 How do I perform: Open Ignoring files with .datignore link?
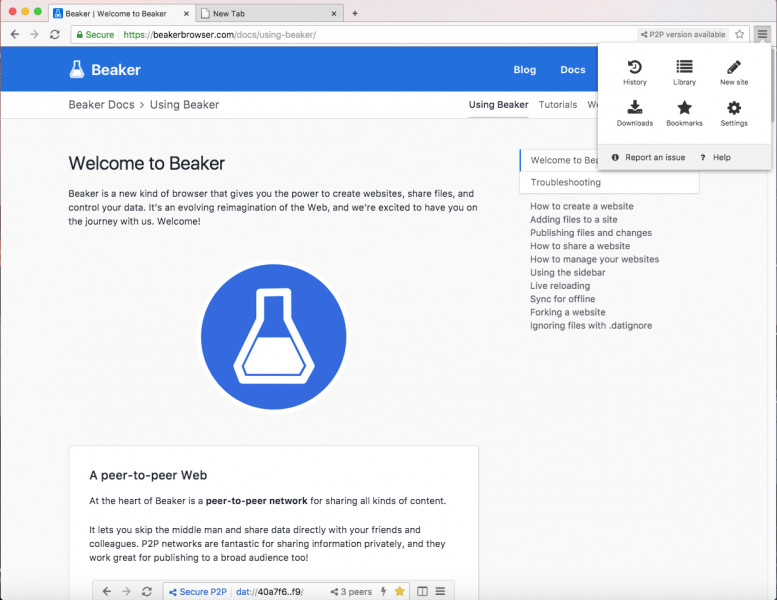pos(591,326)
